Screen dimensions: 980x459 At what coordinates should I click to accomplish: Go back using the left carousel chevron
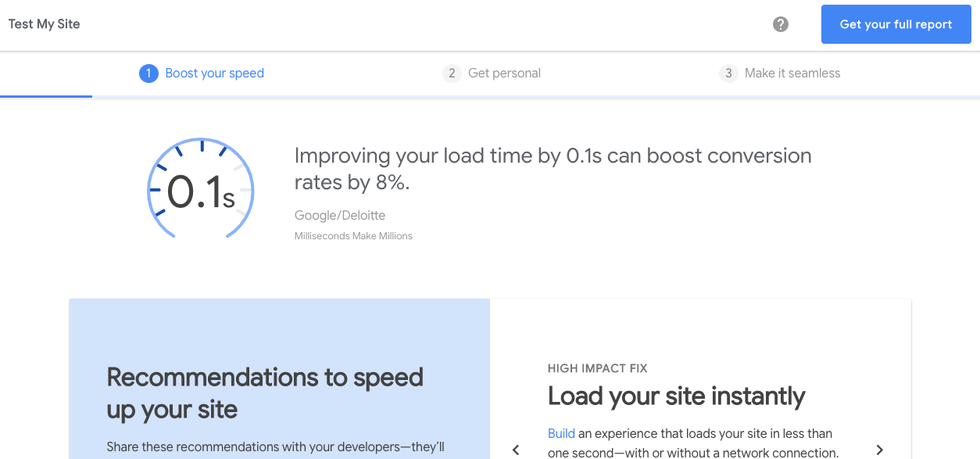tap(516, 450)
